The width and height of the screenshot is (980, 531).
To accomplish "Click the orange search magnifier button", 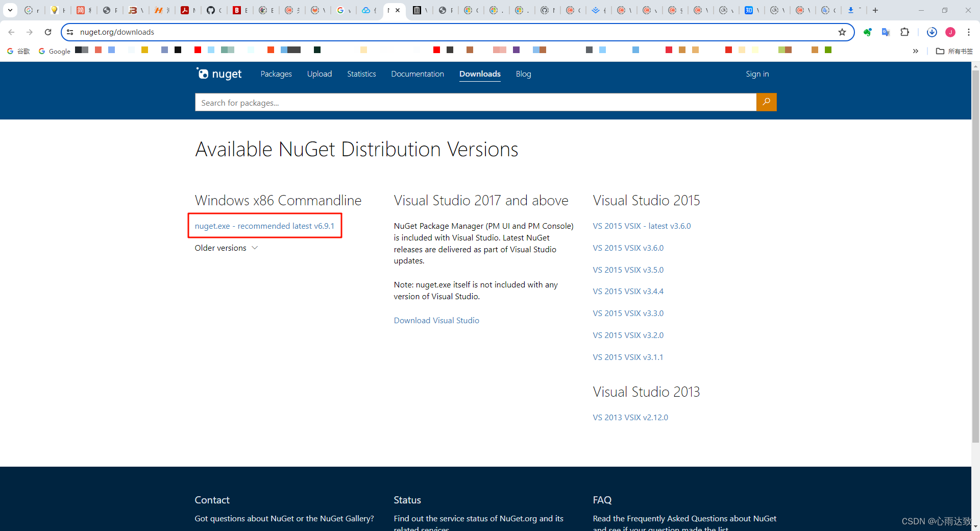I will (766, 102).
